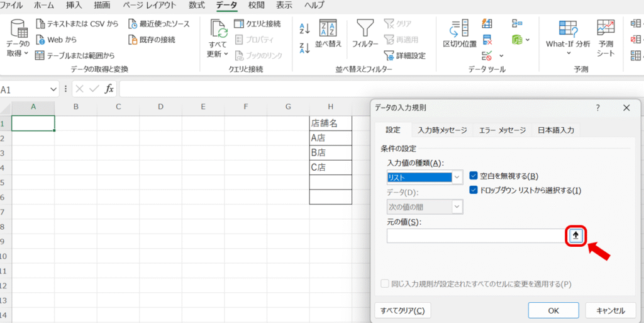Open the 数式 ribbon tab
This screenshot has width=644, height=323.
point(196,5)
